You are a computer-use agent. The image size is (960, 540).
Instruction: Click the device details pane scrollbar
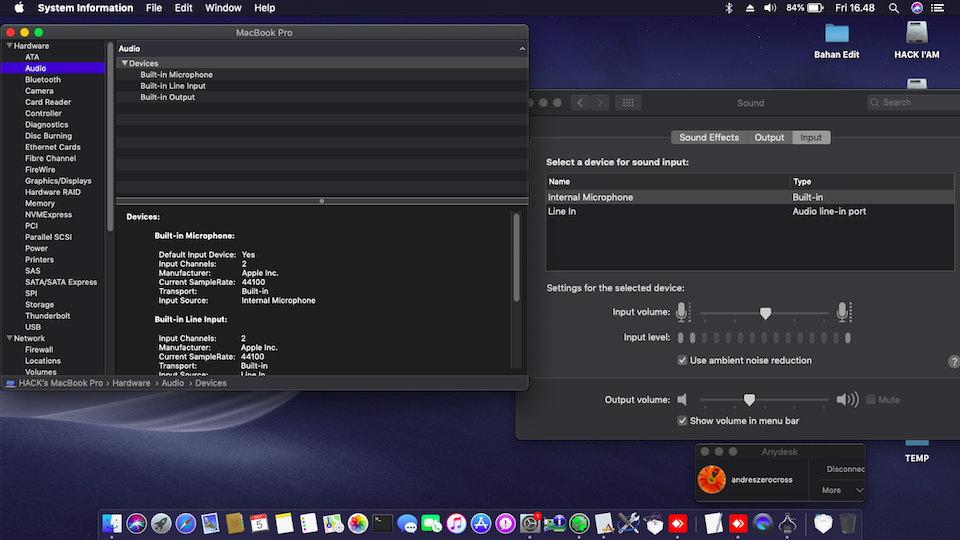point(516,257)
